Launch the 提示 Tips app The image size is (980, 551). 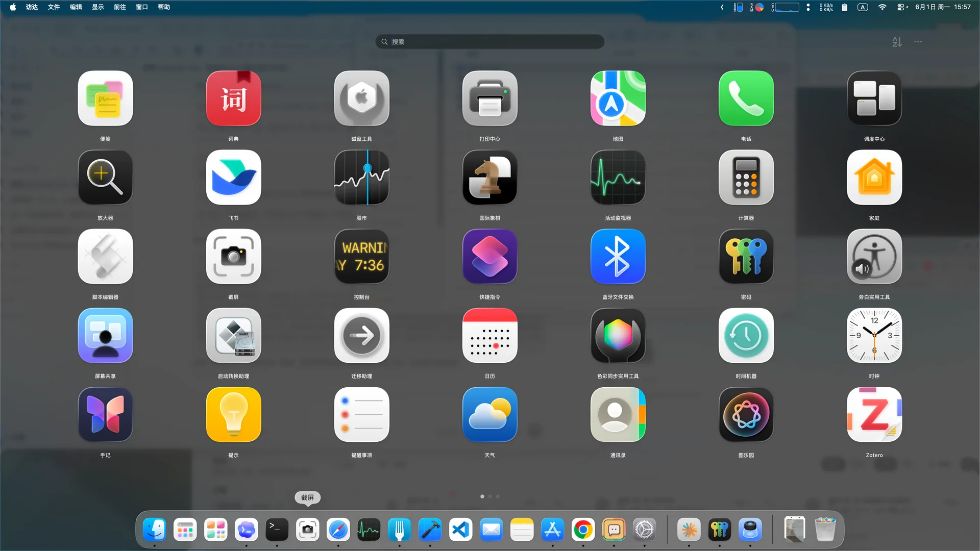pyautogui.click(x=233, y=415)
